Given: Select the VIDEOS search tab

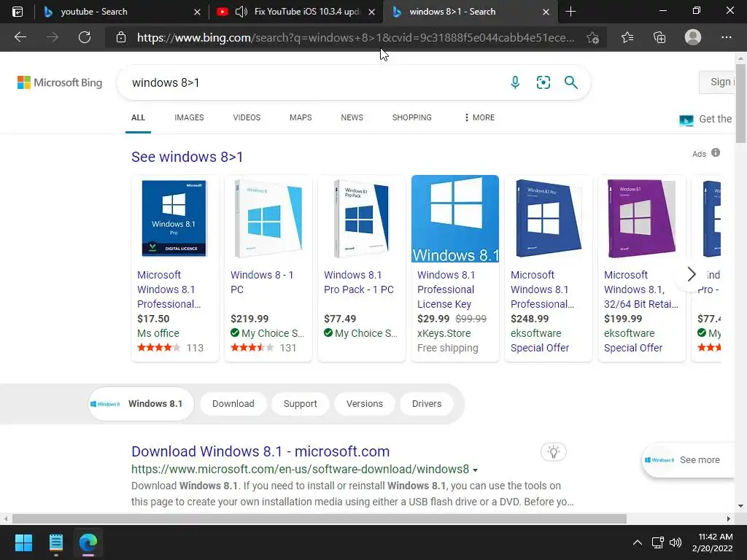Looking at the screenshot, I should coord(247,117).
